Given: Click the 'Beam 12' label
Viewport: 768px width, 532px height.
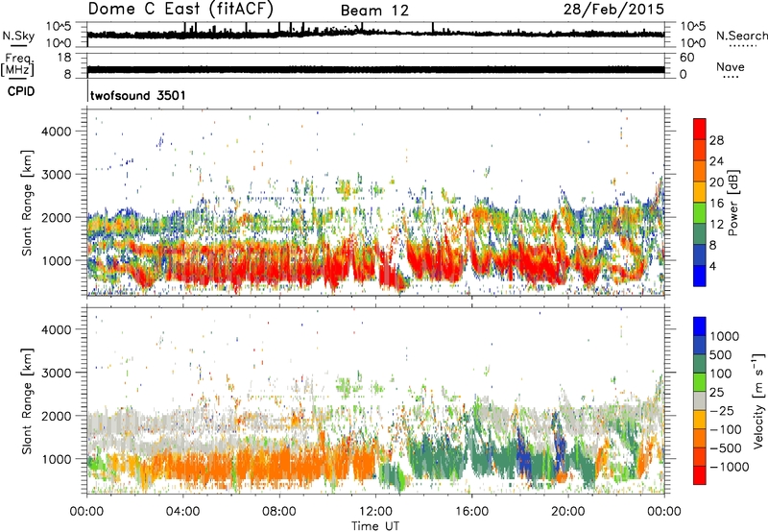Looking at the screenshot, I should click(374, 11).
